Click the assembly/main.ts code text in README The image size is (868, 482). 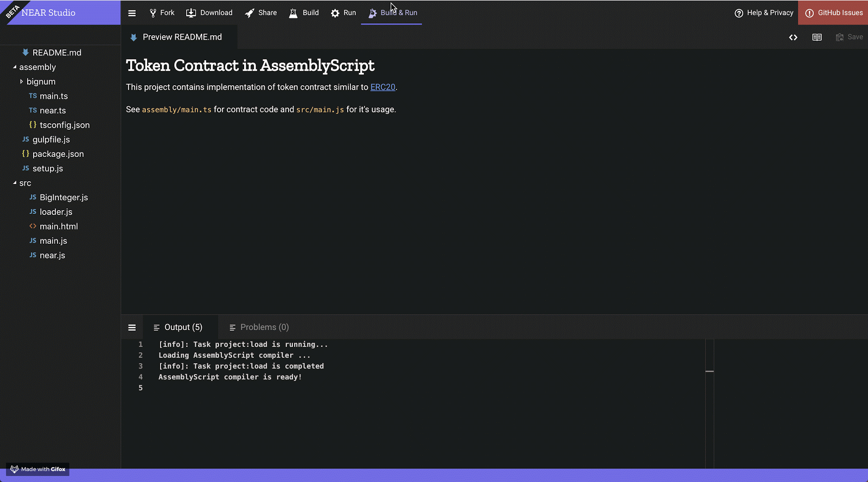(177, 110)
